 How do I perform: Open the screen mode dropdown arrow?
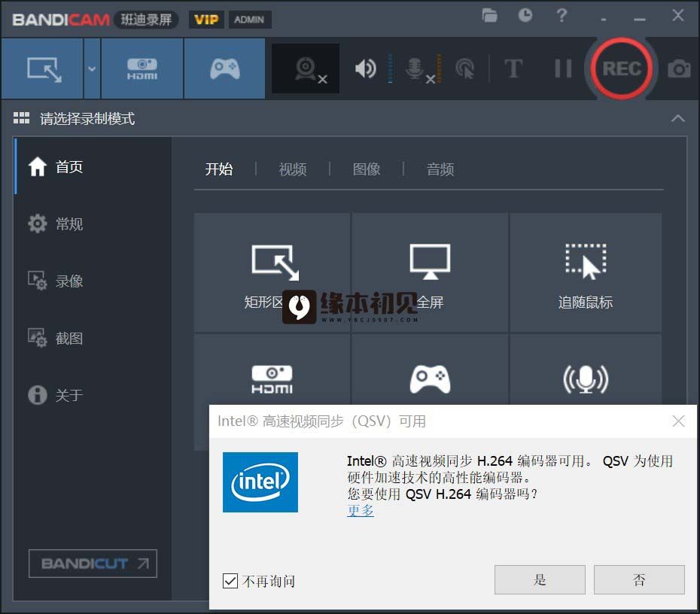coord(92,68)
